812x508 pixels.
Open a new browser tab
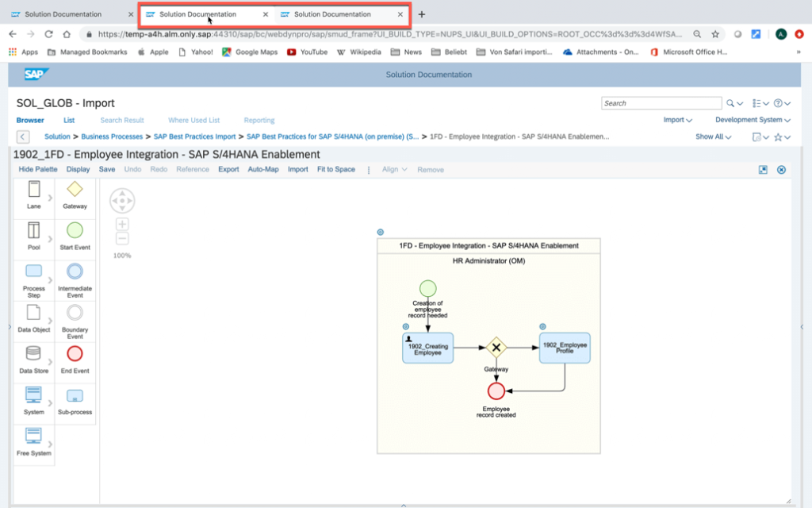[422, 14]
